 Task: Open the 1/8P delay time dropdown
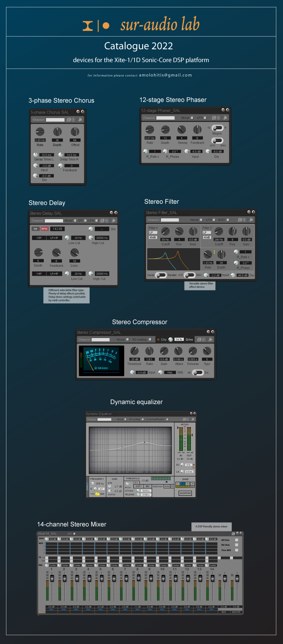(39, 238)
